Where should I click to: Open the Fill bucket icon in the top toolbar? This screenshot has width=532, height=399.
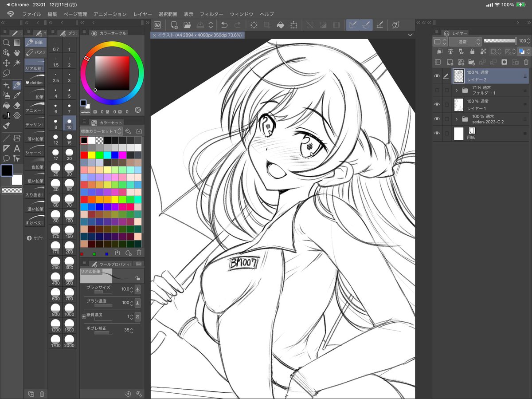click(280, 25)
